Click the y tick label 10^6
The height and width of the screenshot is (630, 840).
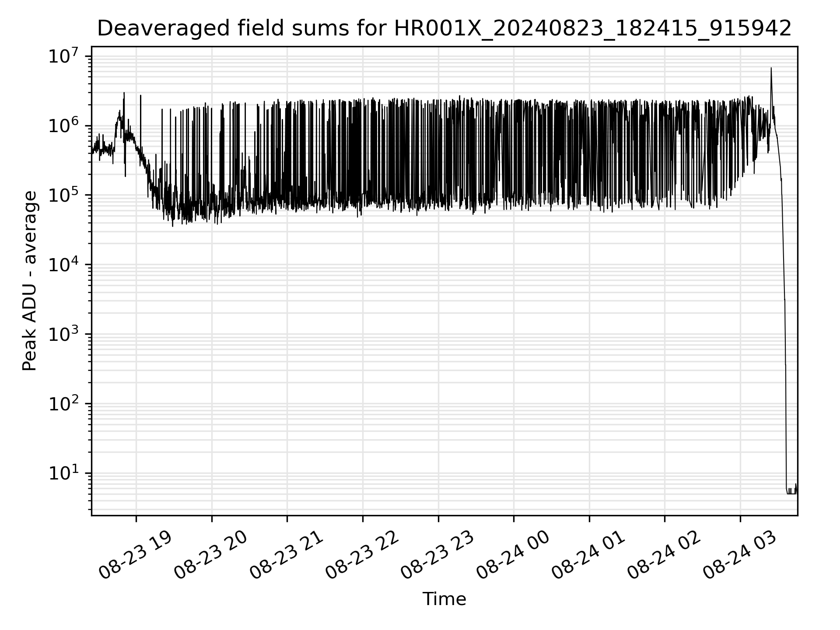[64, 125]
